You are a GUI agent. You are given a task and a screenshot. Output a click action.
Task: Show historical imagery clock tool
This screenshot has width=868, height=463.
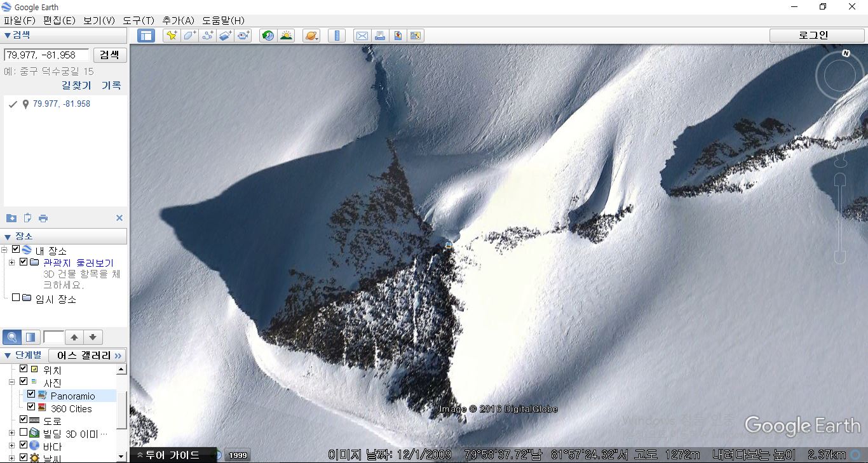coord(268,36)
